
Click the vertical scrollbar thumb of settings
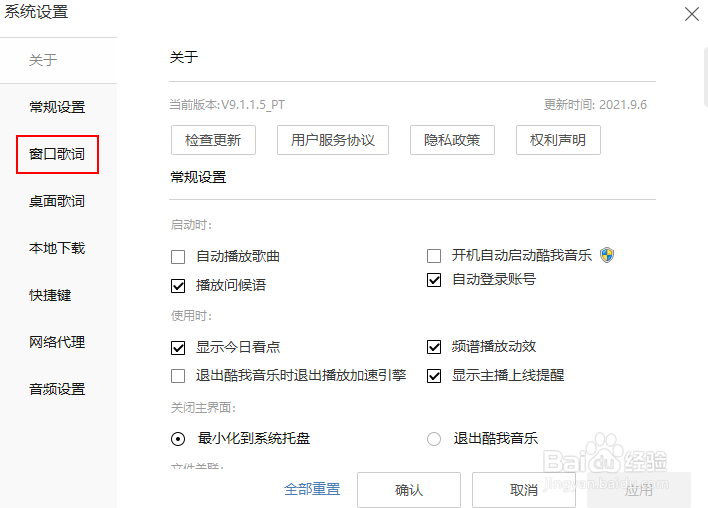(706, 76)
